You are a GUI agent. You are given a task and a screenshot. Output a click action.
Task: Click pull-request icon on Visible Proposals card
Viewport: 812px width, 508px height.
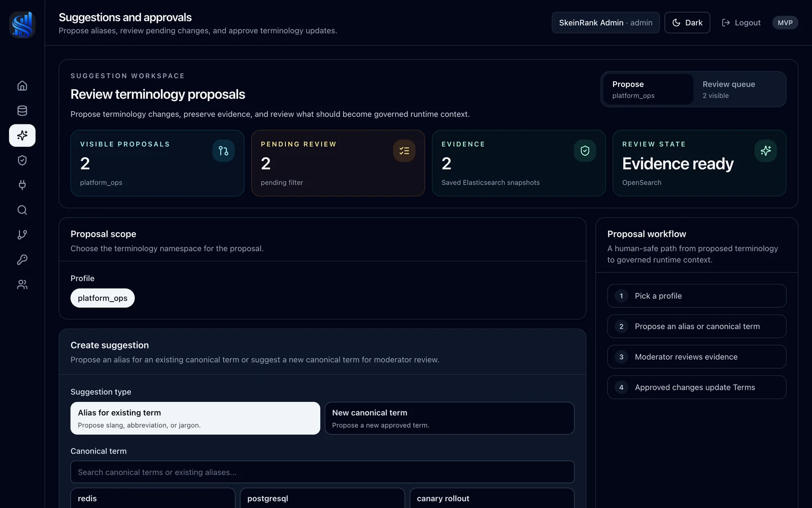(223, 151)
